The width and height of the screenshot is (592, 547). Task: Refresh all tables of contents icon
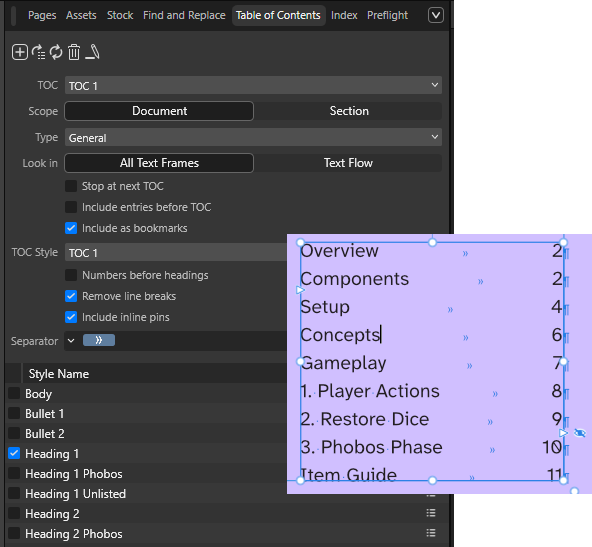coord(56,52)
